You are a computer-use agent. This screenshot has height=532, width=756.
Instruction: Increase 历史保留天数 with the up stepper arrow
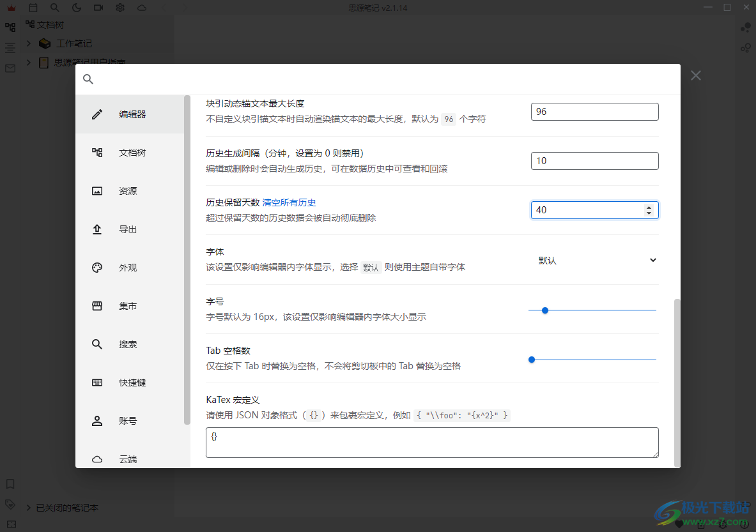click(649, 207)
